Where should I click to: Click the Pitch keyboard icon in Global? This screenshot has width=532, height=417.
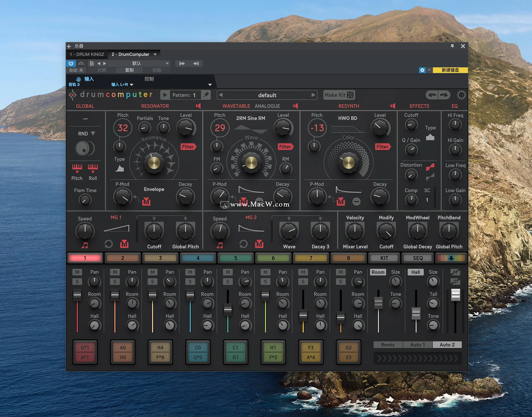click(77, 168)
